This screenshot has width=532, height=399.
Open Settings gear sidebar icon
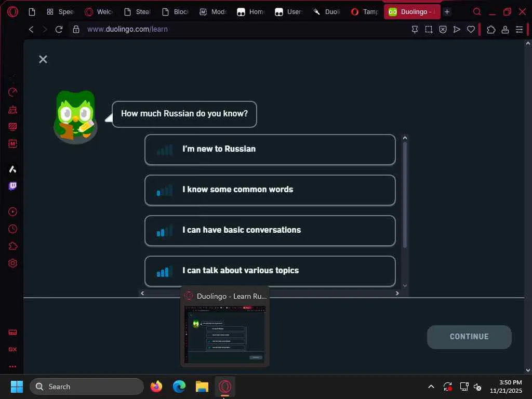12,263
